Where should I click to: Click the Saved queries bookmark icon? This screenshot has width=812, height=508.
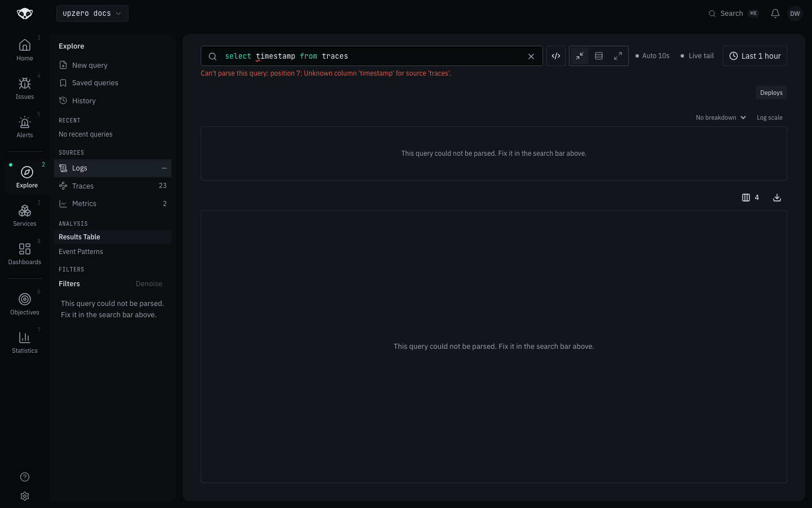pos(63,83)
